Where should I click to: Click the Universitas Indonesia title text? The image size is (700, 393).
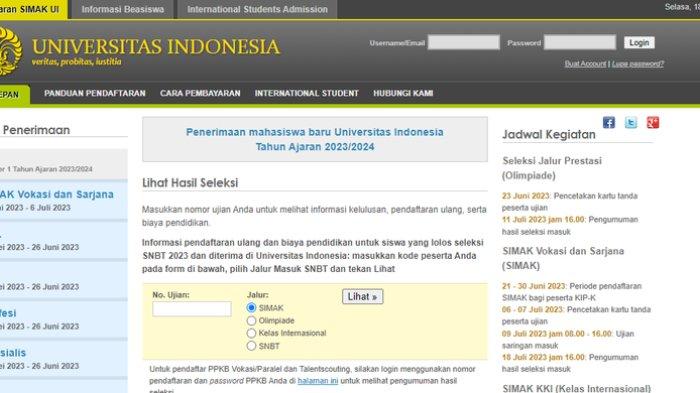pos(156,47)
